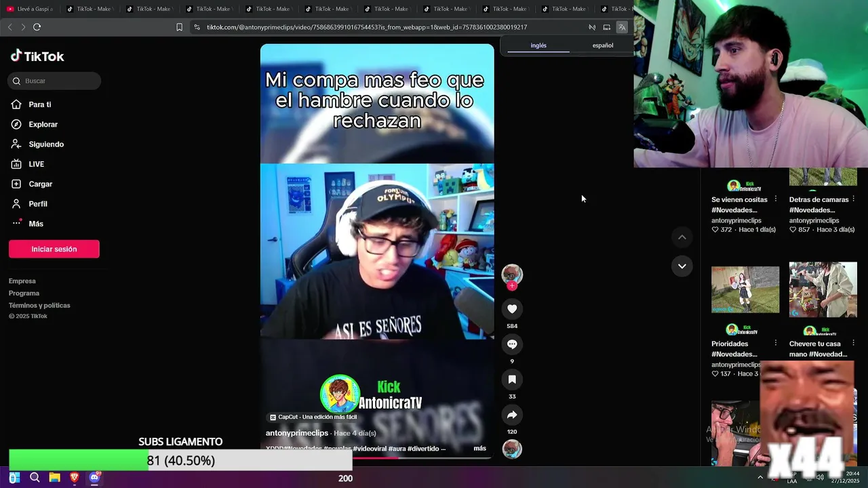This screenshot has height=488, width=868.
Task: Click the Iniciar sesión button
Action: (x=54, y=249)
